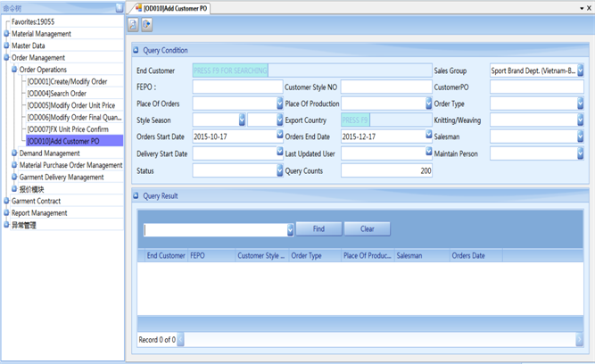The image size is (595, 364).
Task: Open the Order Type dropdown
Action: pyautogui.click(x=580, y=104)
